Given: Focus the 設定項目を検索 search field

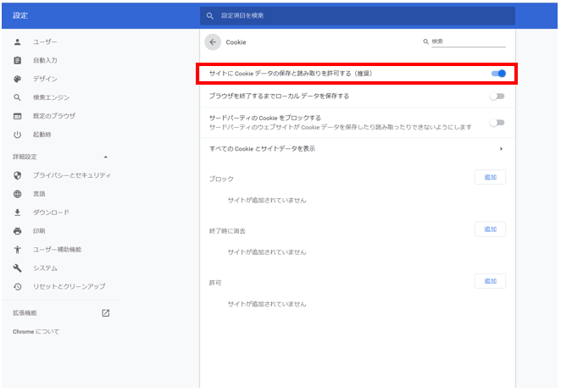Looking at the screenshot, I should (356, 16).
